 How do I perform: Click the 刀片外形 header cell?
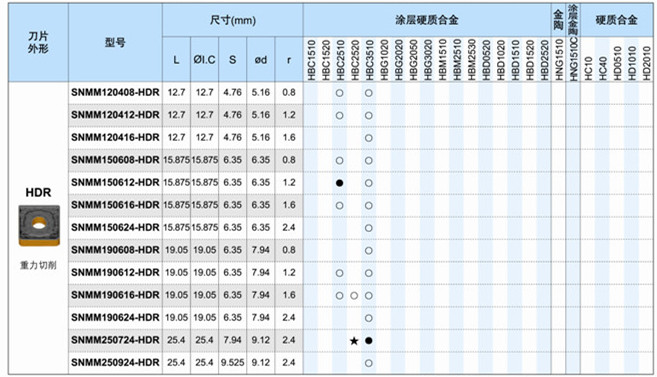click(38, 42)
